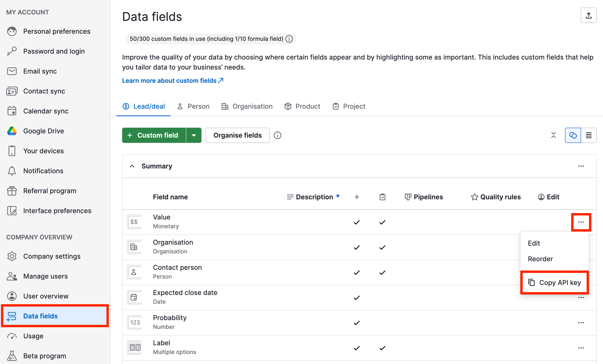Click the Referral program gift icon
This screenshot has height=364, width=603.
[12, 191]
